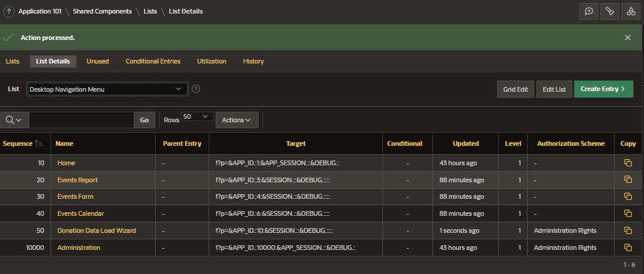Image resolution: width=644 pixels, height=274 pixels.
Task: Open the Events Calendar entry link
Action: (80, 213)
